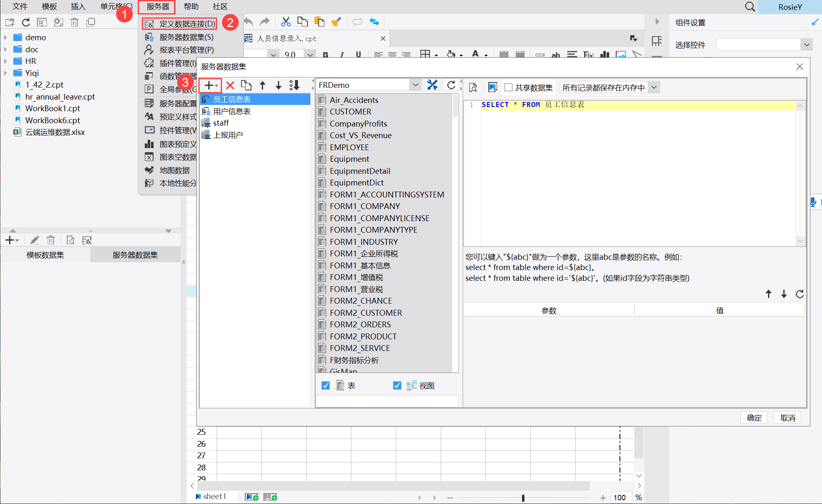Select the CUSTOMER table in list

pyautogui.click(x=350, y=112)
